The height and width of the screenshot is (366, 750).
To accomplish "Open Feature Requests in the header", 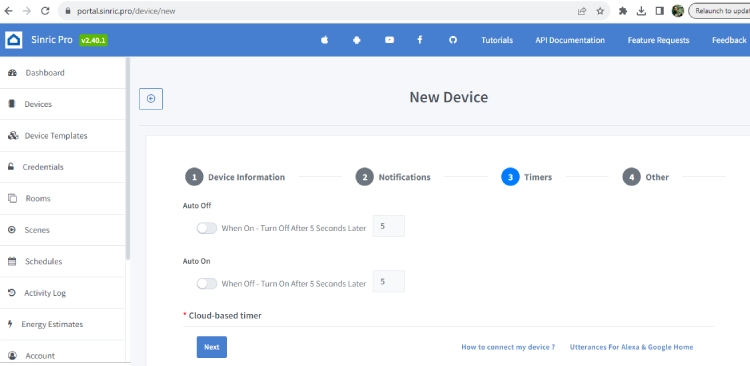I will pos(659,40).
